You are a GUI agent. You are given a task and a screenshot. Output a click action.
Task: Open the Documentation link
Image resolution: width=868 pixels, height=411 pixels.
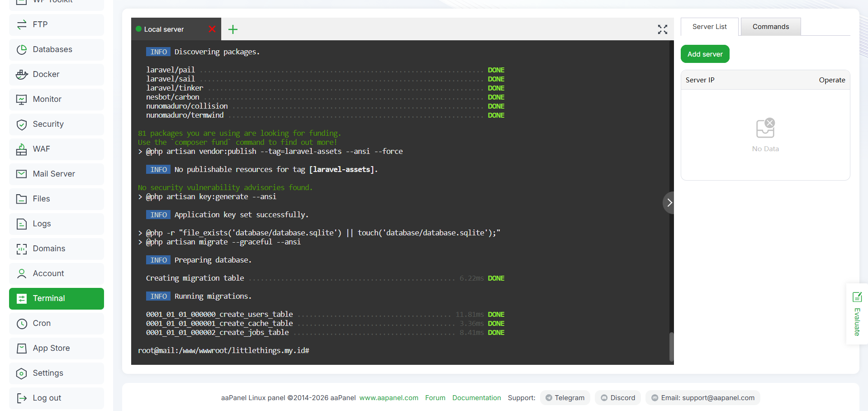(x=476, y=398)
